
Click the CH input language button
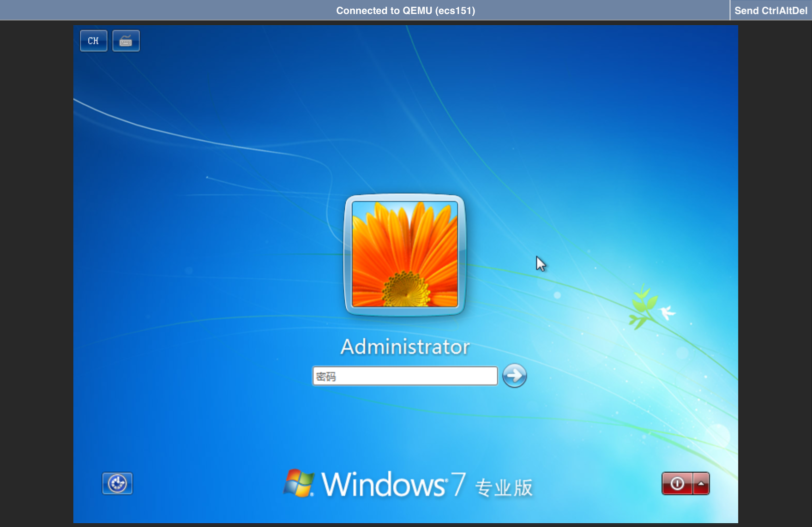[x=94, y=41]
